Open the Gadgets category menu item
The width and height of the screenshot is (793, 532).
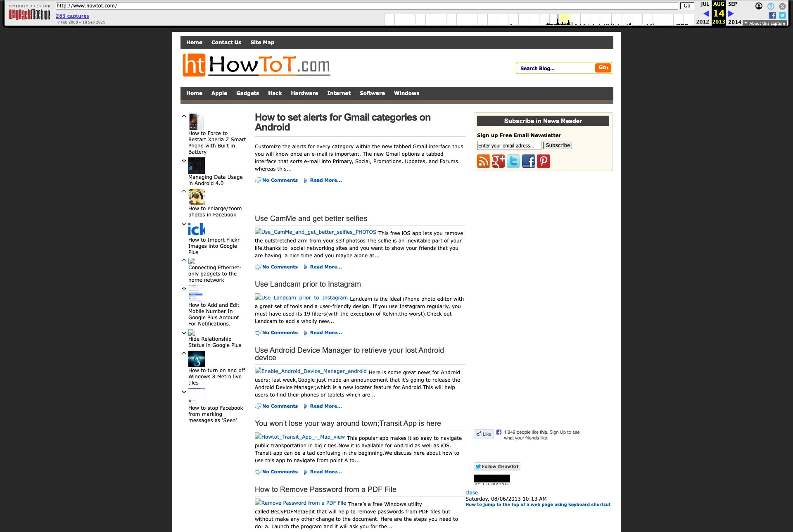(247, 93)
